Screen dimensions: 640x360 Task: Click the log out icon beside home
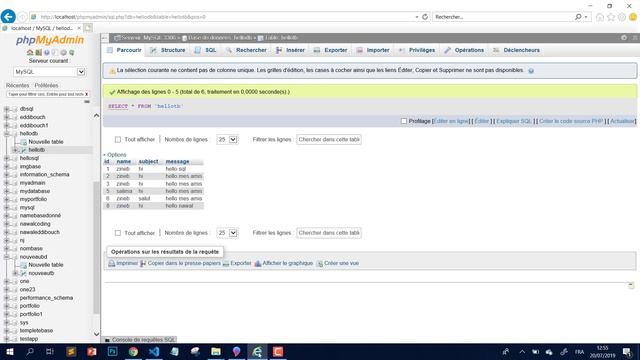[38, 53]
